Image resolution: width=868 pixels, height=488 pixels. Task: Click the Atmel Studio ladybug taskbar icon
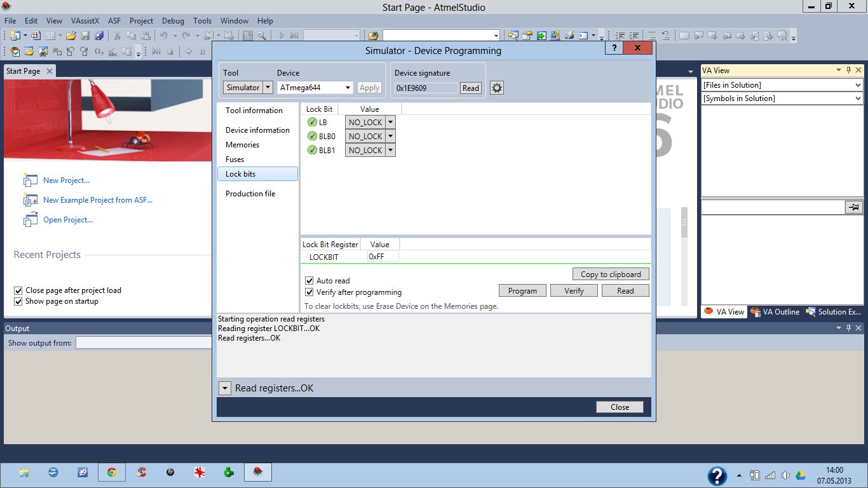point(258,472)
